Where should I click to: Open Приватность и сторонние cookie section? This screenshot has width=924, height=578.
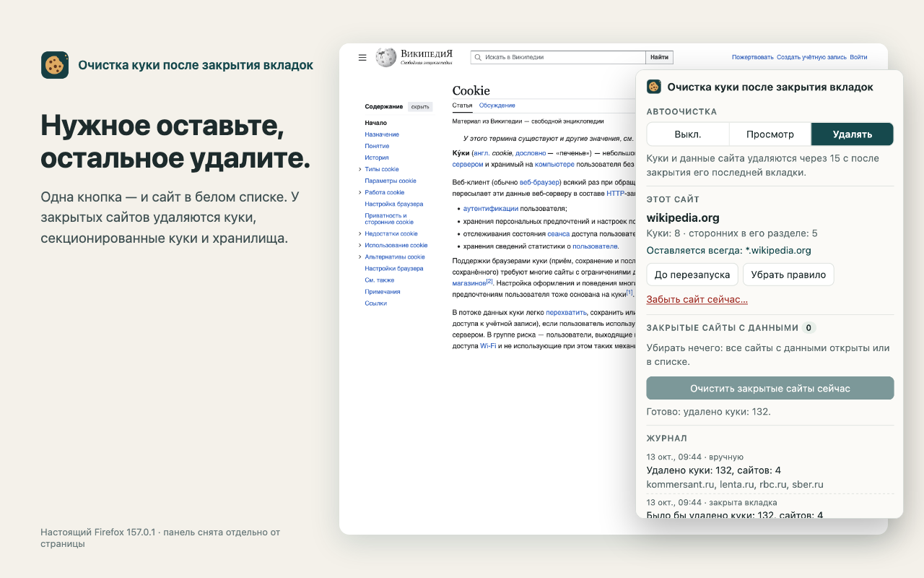tap(389, 219)
